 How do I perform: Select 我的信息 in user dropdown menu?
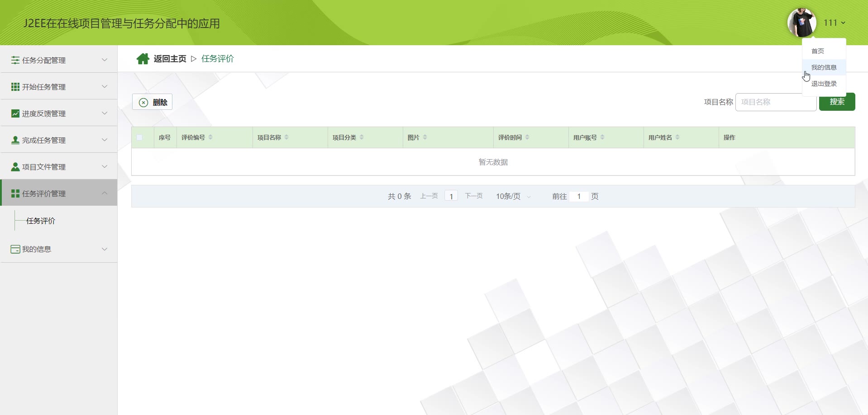[824, 67]
